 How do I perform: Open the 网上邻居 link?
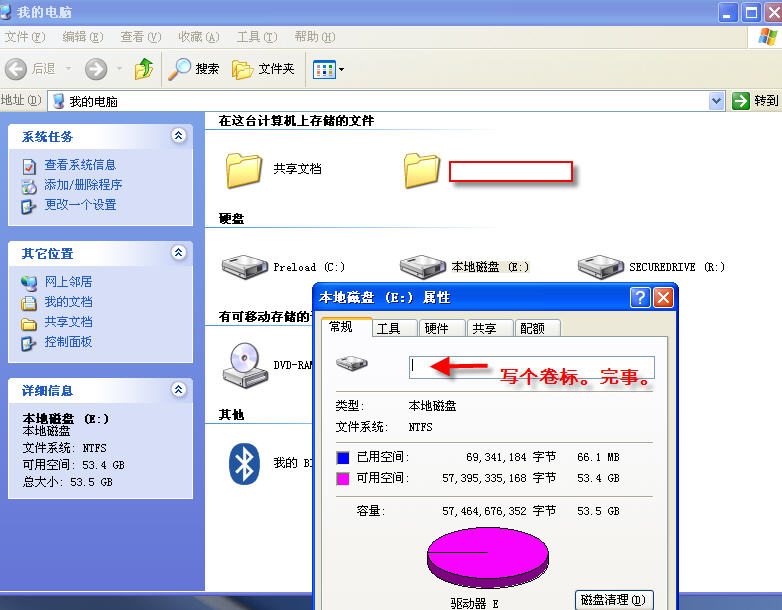[x=68, y=282]
